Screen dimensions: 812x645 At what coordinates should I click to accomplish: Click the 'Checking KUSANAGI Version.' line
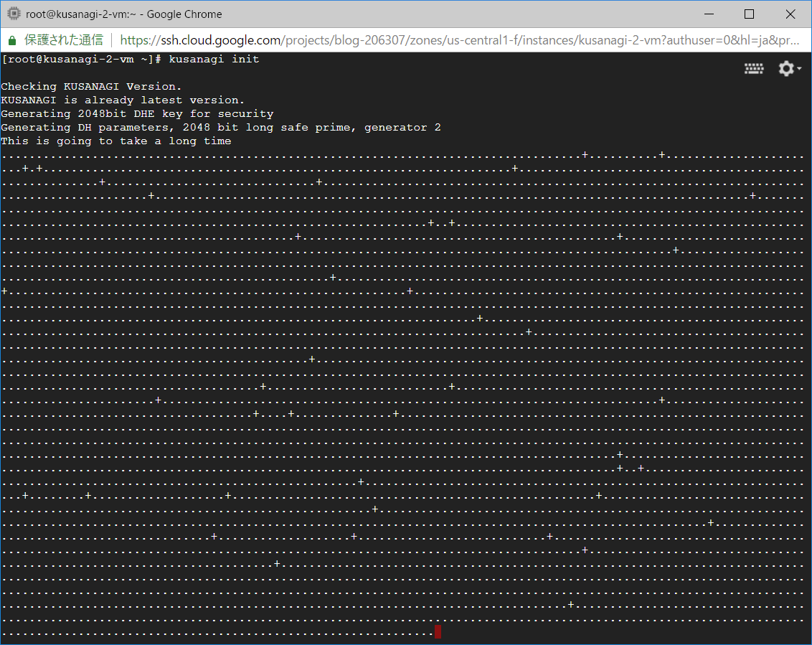click(x=91, y=87)
